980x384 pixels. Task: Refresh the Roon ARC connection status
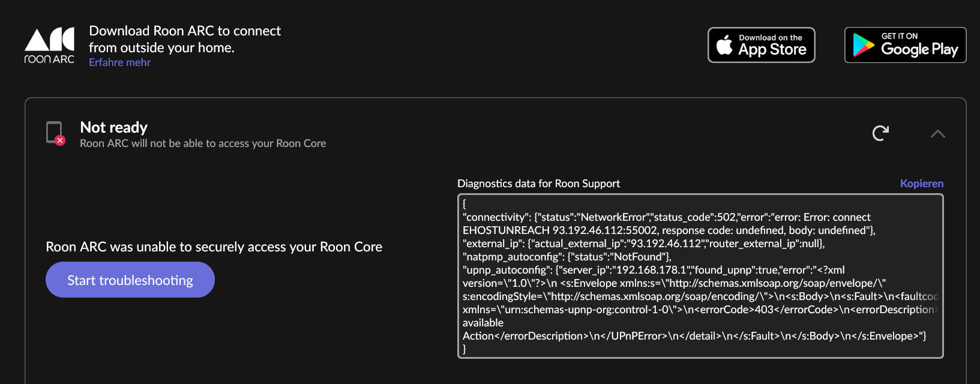coord(880,133)
